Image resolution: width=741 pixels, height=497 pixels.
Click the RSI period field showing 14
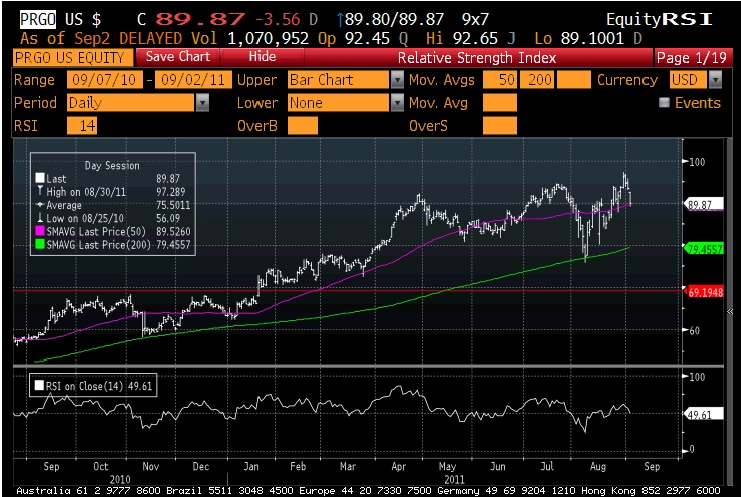82,126
